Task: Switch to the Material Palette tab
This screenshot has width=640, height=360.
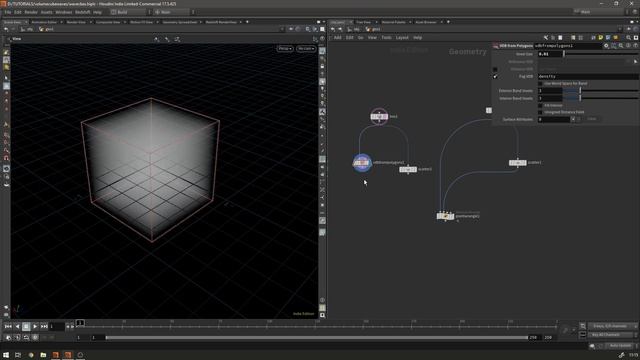Action: point(394,22)
